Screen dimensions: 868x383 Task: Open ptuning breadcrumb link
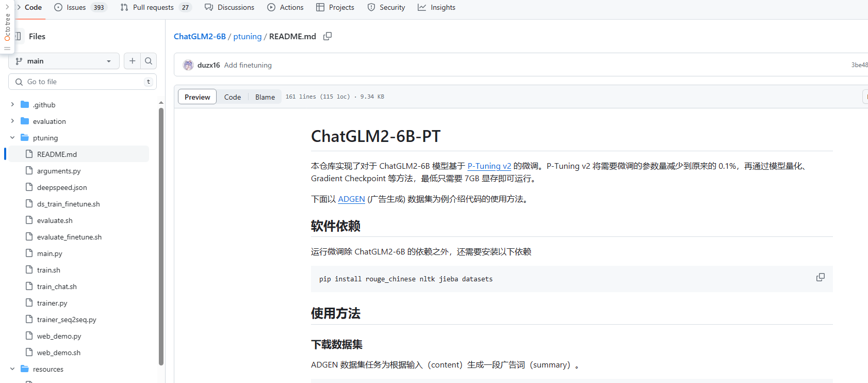coord(248,36)
